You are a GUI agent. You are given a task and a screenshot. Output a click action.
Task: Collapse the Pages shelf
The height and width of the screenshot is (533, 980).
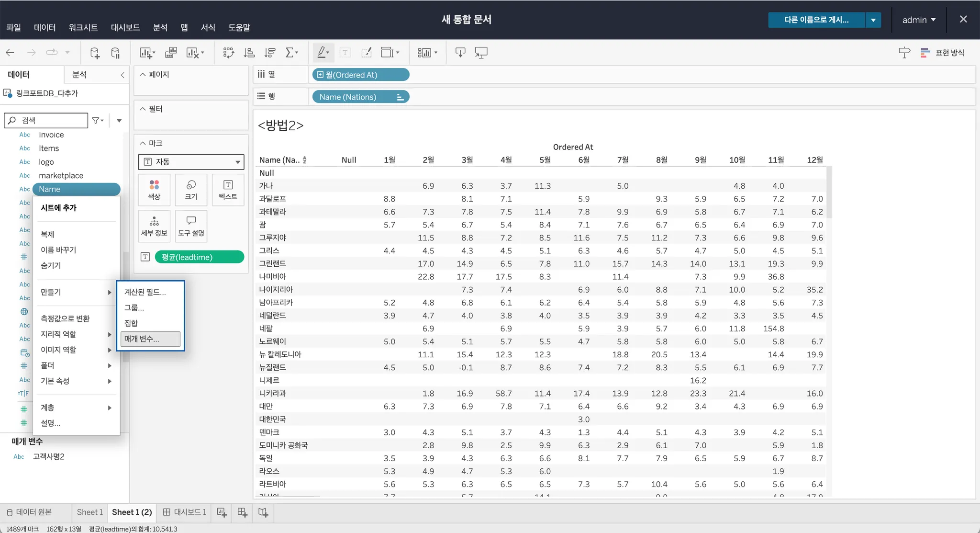pos(143,74)
